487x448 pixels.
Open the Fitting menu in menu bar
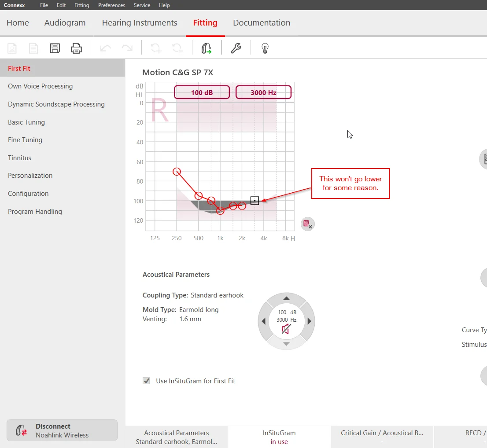point(82,5)
